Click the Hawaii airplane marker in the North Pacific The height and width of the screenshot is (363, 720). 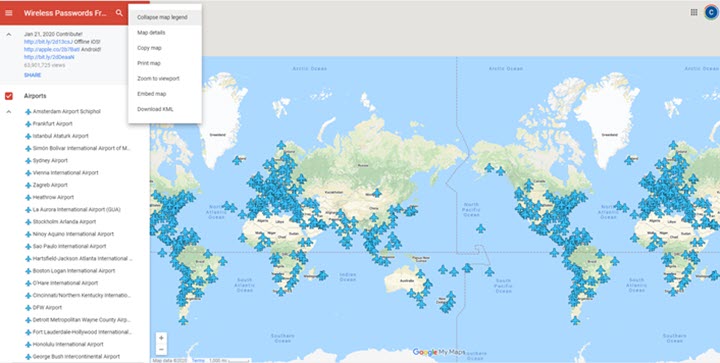tap(480, 229)
